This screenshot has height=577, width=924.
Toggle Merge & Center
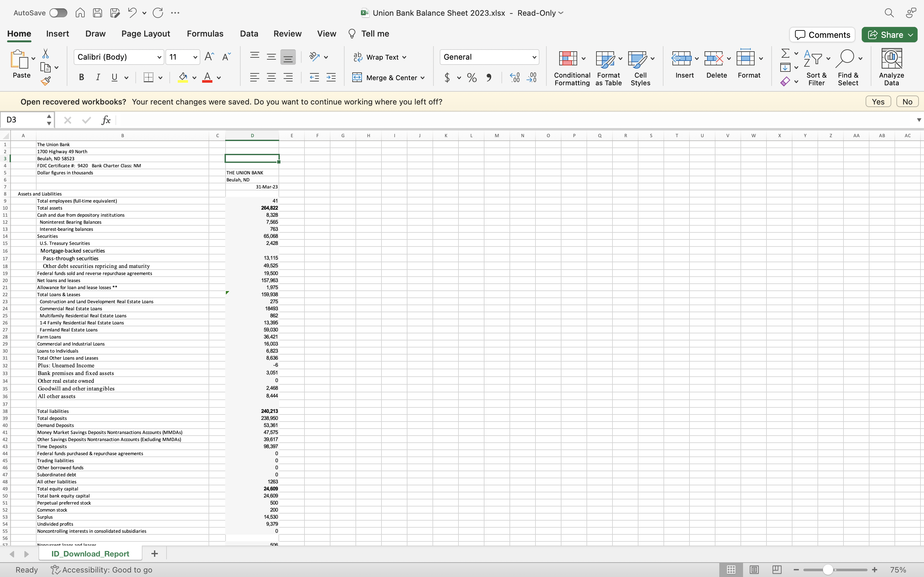(x=388, y=78)
